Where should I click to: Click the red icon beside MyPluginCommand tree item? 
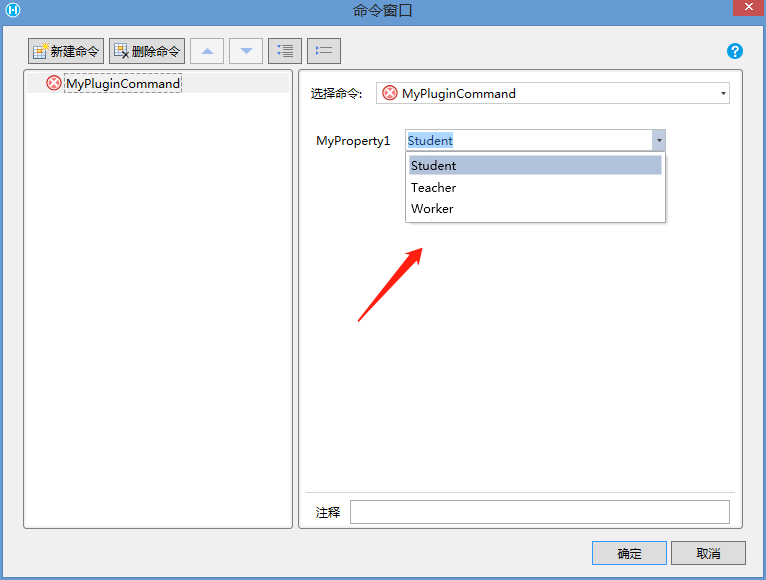pos(54,83)
